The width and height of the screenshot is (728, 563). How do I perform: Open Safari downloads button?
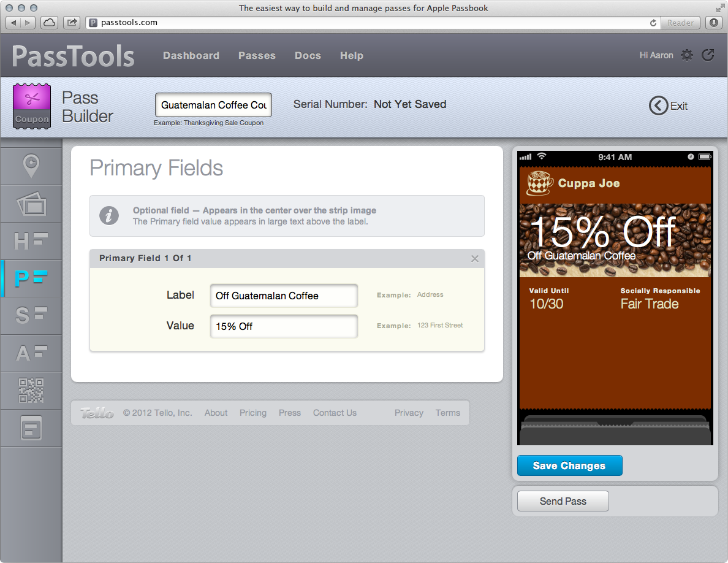(x=714, y=22)
